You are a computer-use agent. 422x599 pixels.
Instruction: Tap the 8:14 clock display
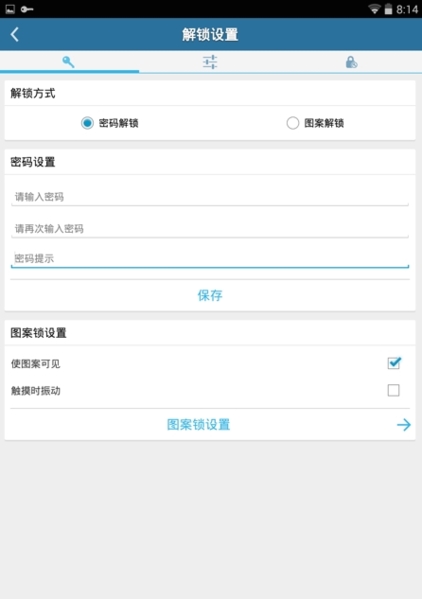(407, 9)
